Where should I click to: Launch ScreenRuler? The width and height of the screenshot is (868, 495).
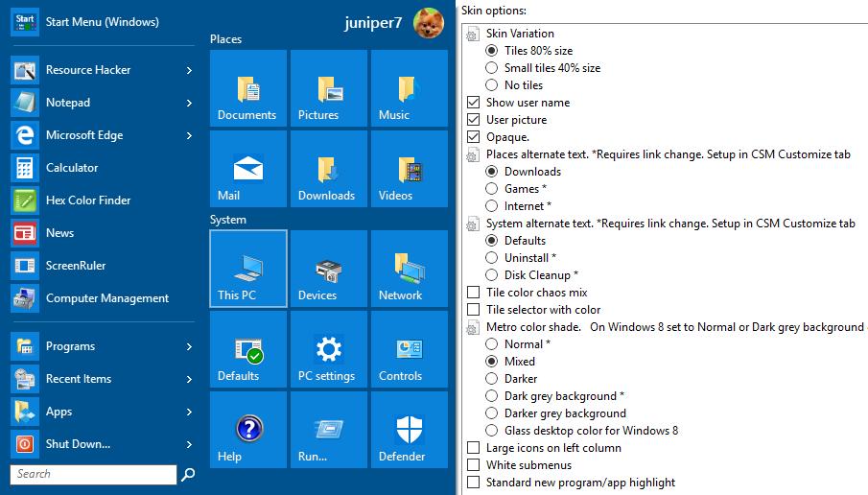(103, 266)
